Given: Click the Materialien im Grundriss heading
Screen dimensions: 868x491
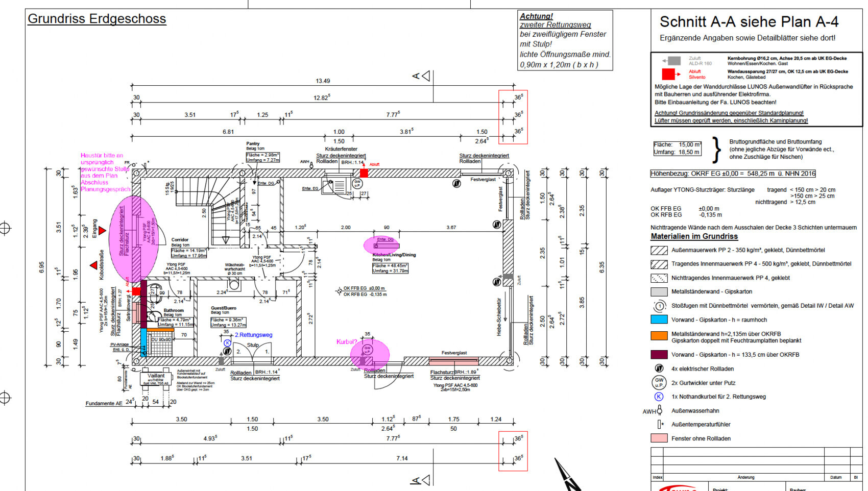Looking at the screenshot, I should (x=694, y=237).
